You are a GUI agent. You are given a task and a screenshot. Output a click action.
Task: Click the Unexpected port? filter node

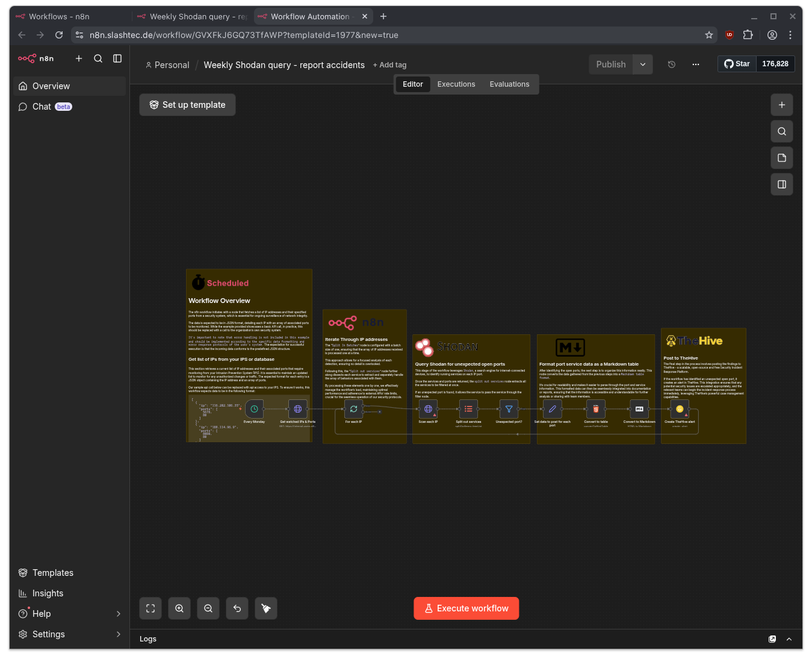click(509, 409)
